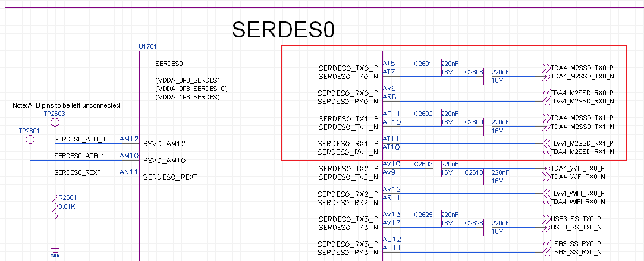Click pin number AT8

389,64
